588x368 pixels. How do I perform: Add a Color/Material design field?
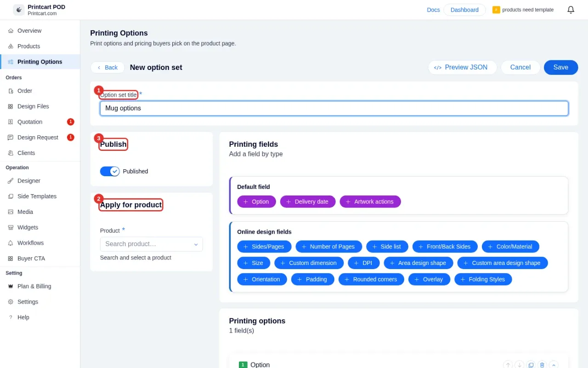(510, 247)
